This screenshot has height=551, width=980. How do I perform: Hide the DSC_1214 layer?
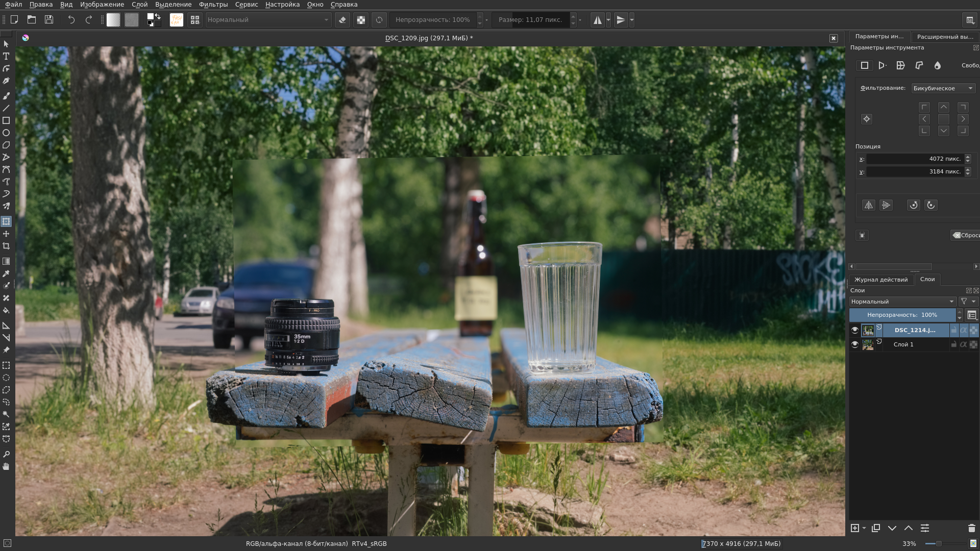[855, 330]
